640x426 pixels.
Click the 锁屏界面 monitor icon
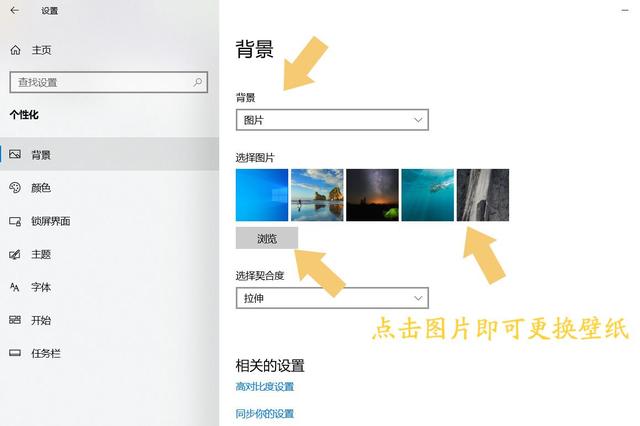pos(15,221)
